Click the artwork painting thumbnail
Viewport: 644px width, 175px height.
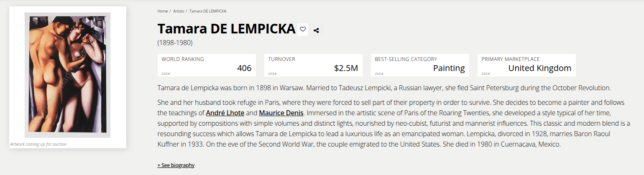point(67,75)
